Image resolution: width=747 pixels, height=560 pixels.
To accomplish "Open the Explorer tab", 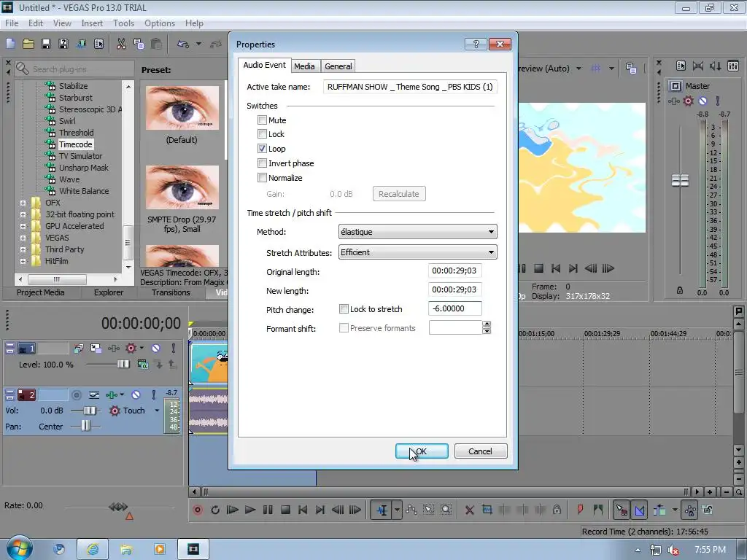I will coord(109,292).
